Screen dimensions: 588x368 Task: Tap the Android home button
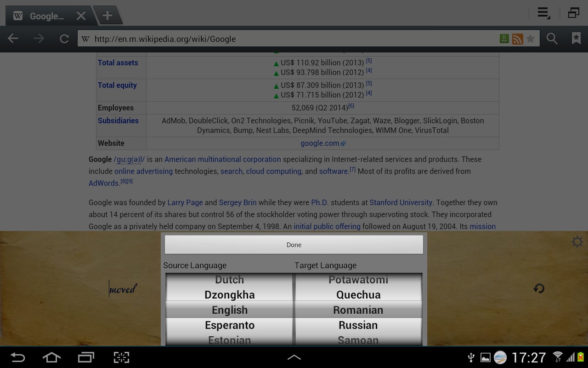pyautogui.click(x=51, y=357)
